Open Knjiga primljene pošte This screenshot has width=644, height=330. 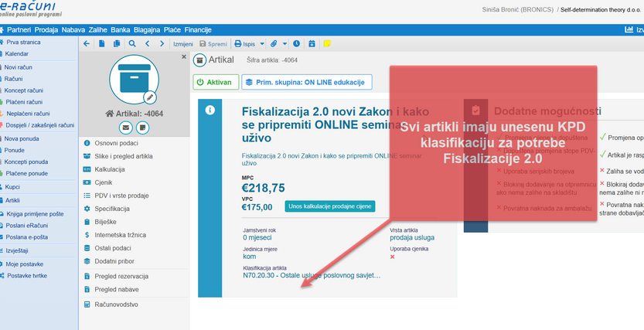tap(35, 214)
